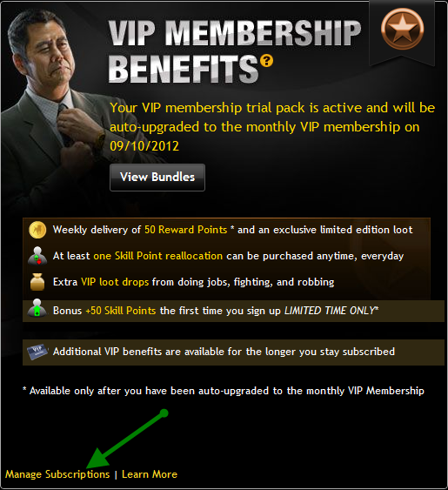This screenshot has height=490, width=448.
Task: Follow the Learn More link
Action: tap(150, 474)
